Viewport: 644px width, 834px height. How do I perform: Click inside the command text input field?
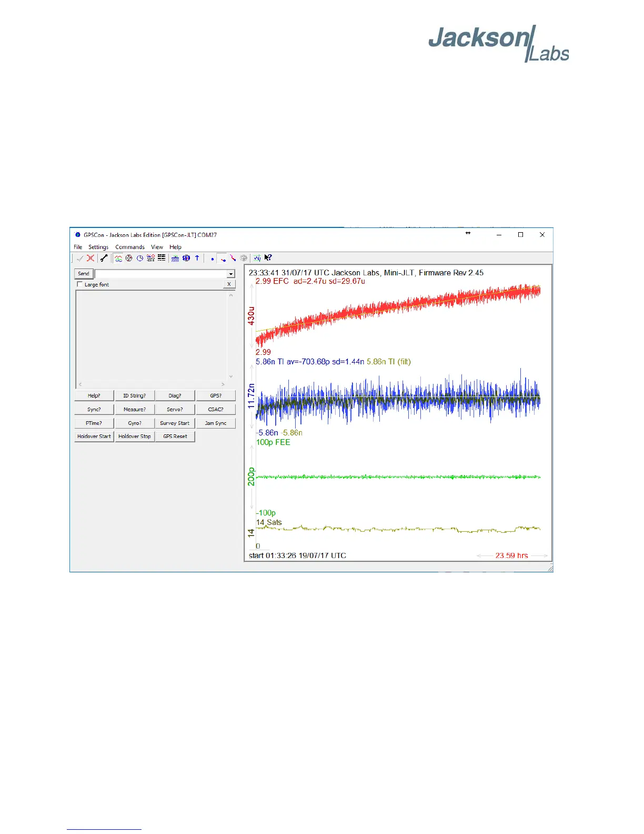tap(161, 274)
